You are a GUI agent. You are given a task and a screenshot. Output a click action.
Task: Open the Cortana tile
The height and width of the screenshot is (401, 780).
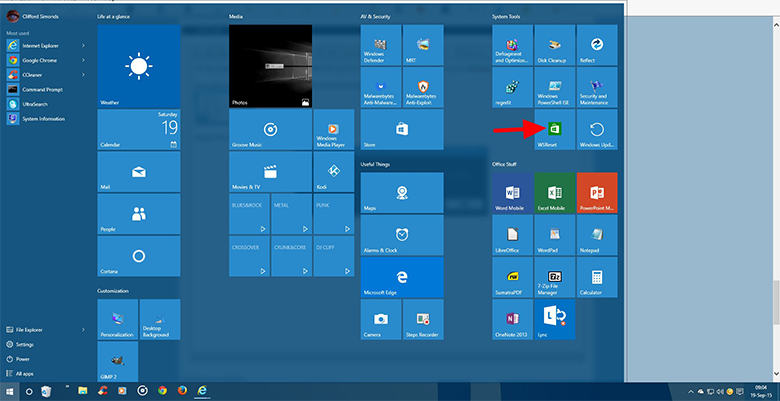coord(138,257)
